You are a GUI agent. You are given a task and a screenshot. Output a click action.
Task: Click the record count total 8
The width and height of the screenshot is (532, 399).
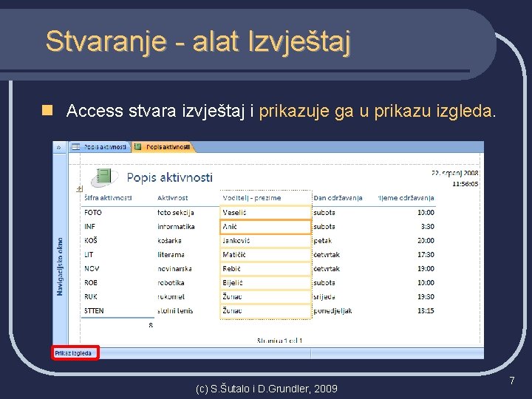[151, 325]
